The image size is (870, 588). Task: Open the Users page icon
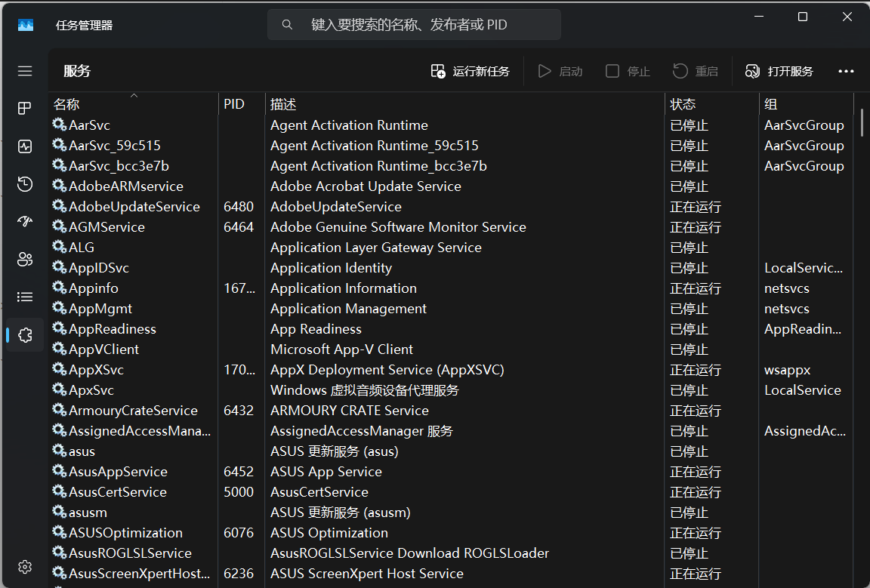point(25,259)
